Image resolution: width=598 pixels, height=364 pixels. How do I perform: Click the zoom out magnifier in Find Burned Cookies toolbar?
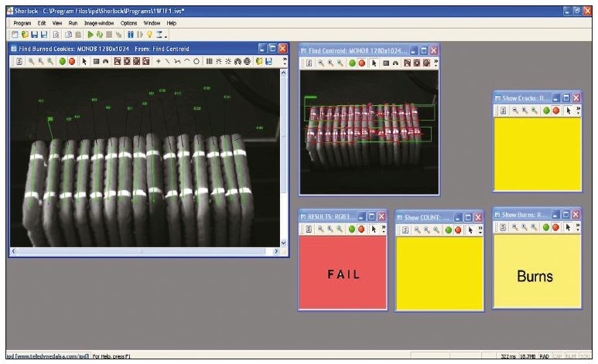click(x=31, y=61)
